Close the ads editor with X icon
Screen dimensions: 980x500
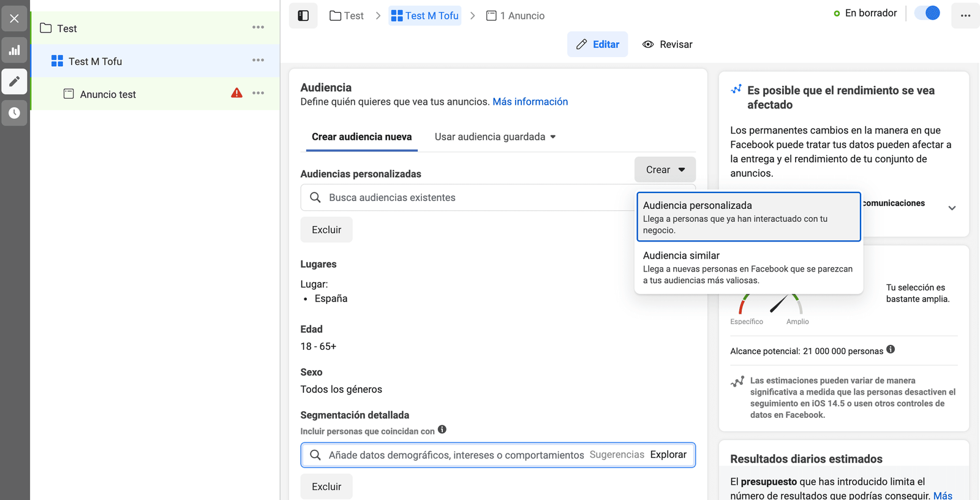(x=14, y=18)
